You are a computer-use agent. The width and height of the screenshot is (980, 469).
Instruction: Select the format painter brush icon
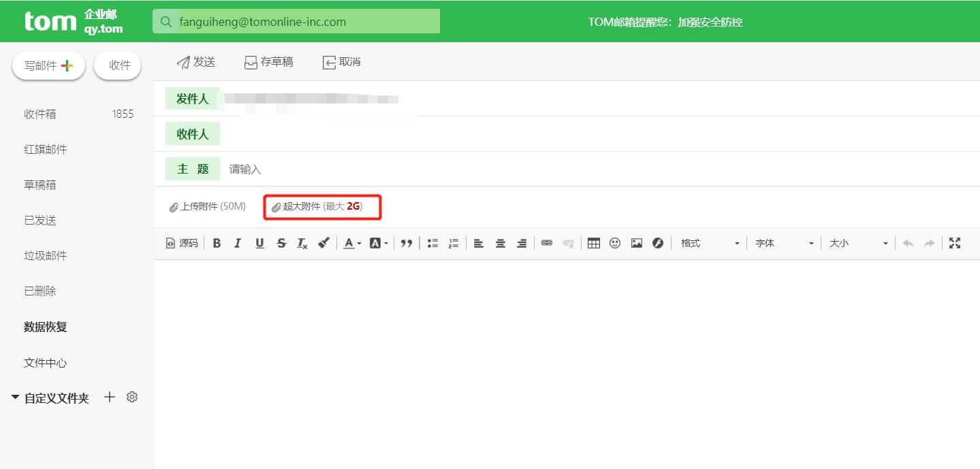pyautogui.click(x=323, y=243)
